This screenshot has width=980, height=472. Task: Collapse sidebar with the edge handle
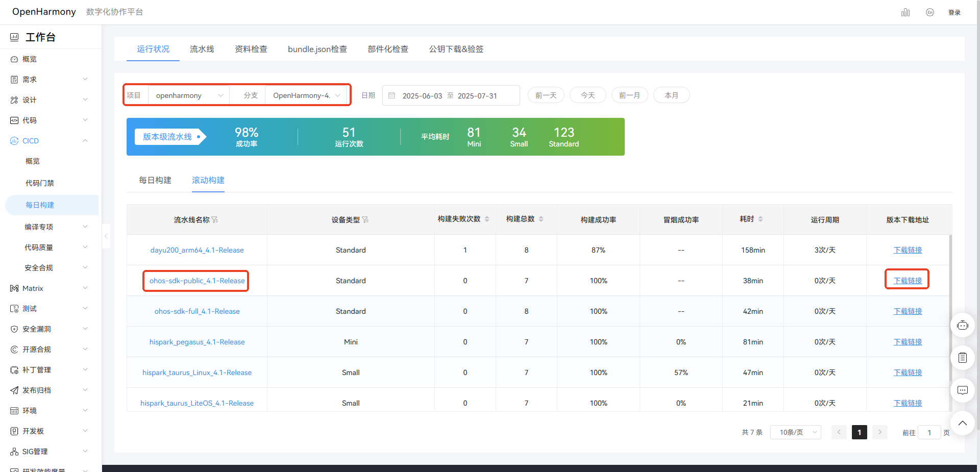coord(106,236)
